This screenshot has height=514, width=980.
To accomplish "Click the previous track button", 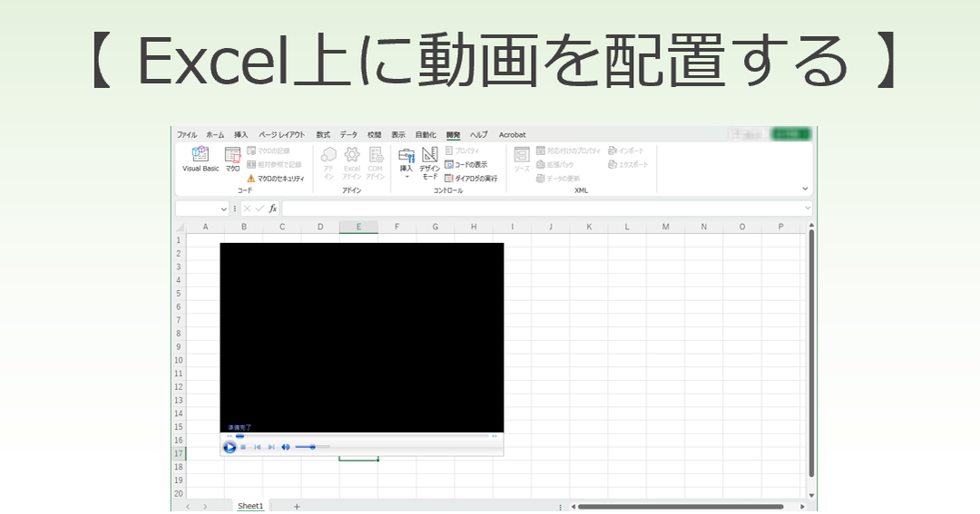I will [x=258, y=447].
